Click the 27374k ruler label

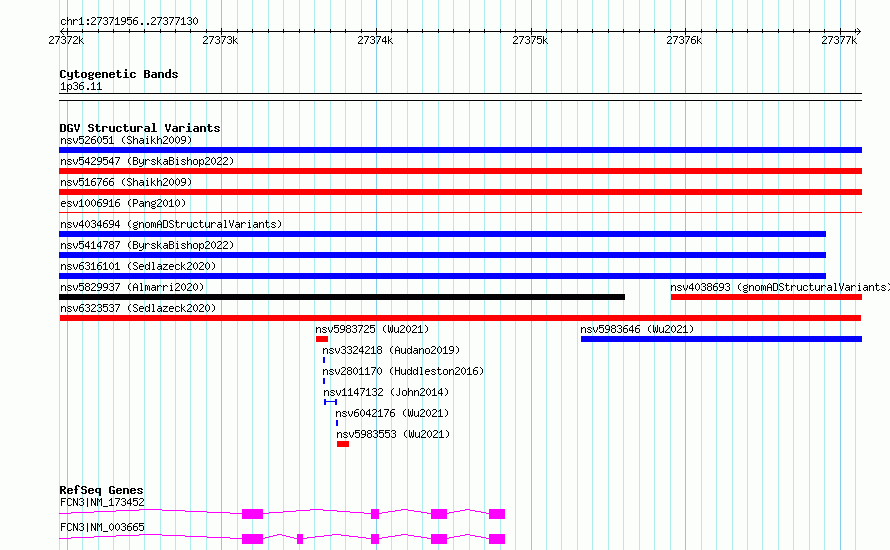click(375, 40)
